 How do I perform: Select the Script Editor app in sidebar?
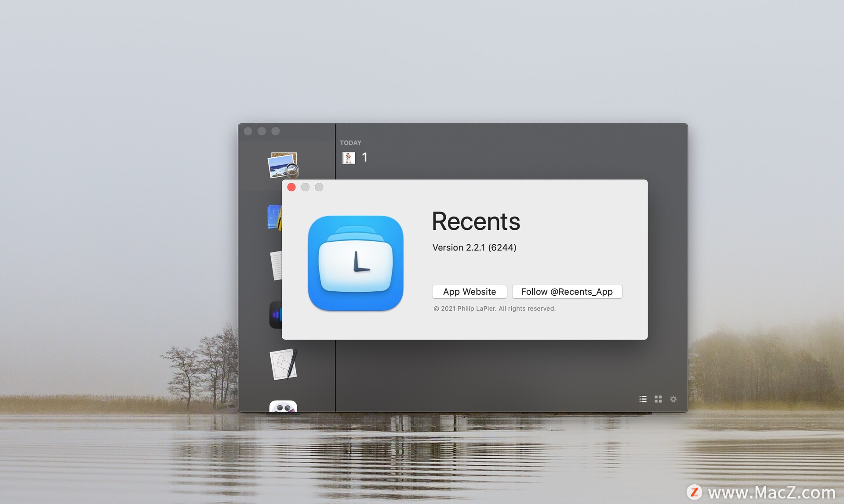tap(284, 364)
